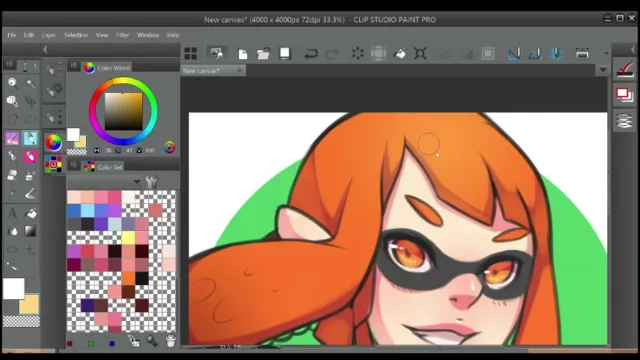Viewport: 640px width, 360px height.
Task: Close the New canvas tab
Action: tap(240, 71)
